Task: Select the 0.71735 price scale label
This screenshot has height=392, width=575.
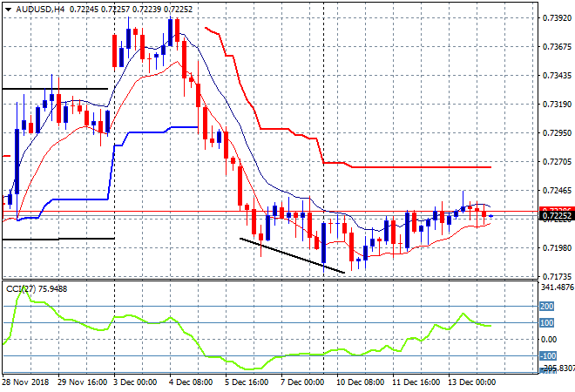Action: pos(557,276)
